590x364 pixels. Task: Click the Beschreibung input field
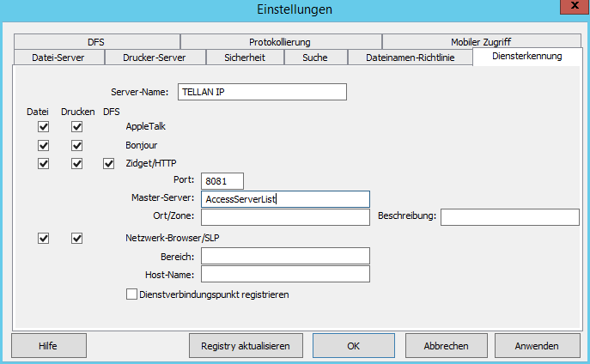510,217
